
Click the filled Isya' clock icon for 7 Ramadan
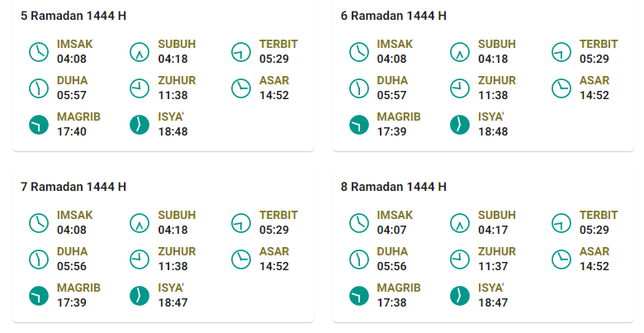click(140, 296)
